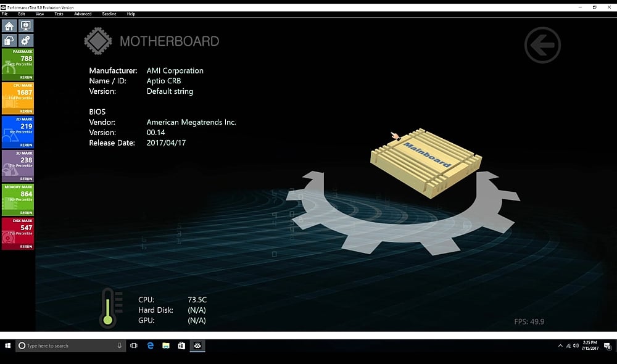Launch Microsoft Edge from the taskbar

click(x=150, y=345)
